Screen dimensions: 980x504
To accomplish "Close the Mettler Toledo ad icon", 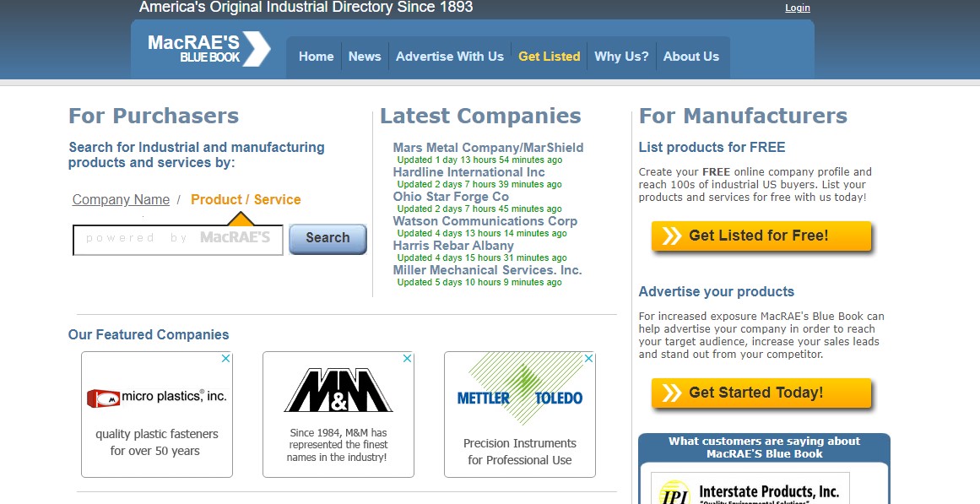I will [x=588, y=359].
